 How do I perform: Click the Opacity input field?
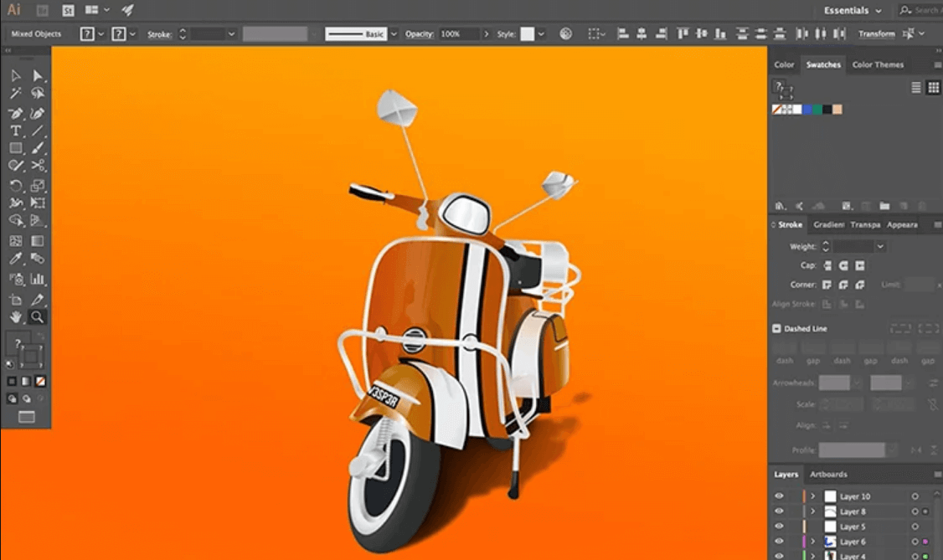pos(459,34)
